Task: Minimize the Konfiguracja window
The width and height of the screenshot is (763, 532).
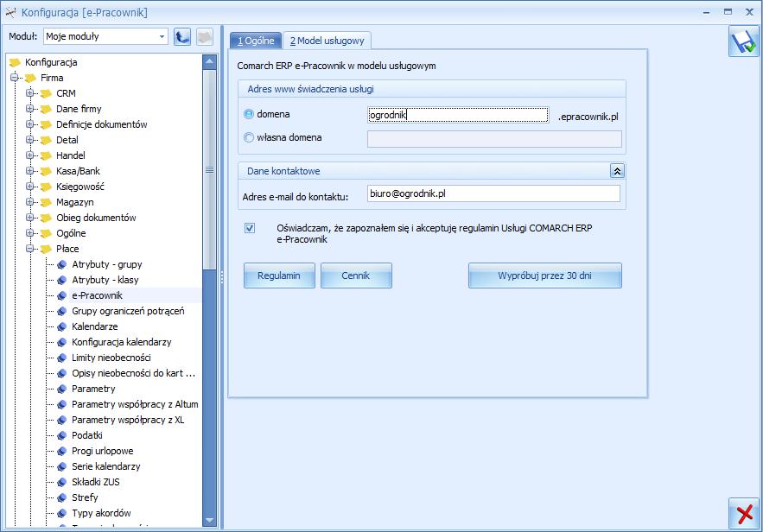Action: pos(706,12)
